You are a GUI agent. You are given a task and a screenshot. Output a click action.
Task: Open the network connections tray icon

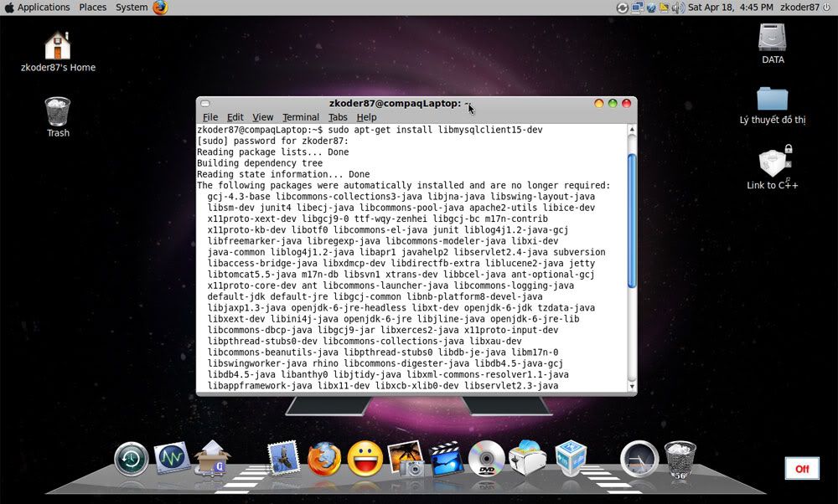click(637, 8)
